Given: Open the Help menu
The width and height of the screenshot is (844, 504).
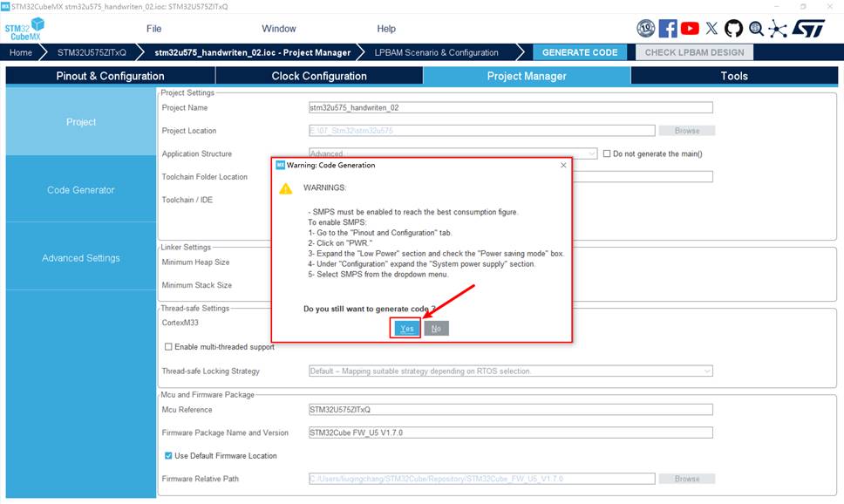Looking at the screenshot, I should tap(386, 29).
